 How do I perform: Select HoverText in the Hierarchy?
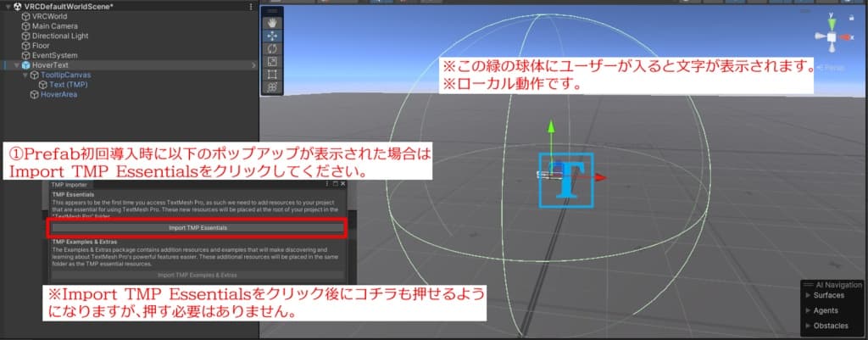click(50, 65)
